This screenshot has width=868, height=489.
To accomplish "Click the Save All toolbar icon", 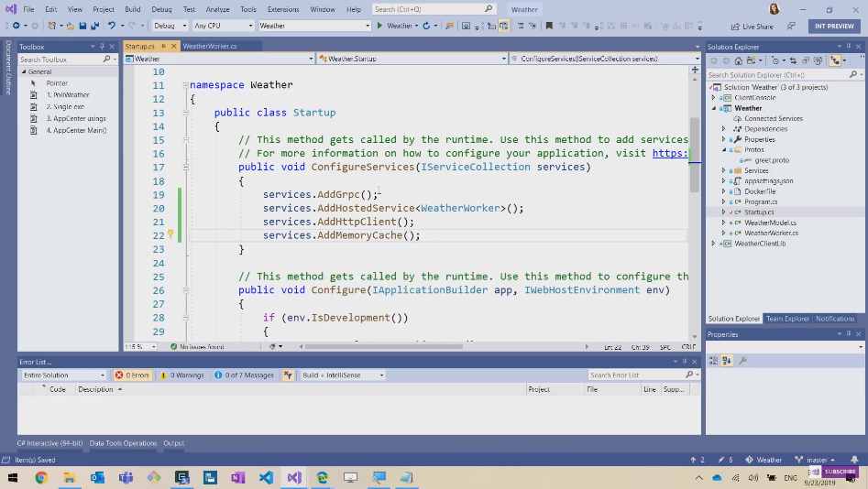I will tap(93, 26).
